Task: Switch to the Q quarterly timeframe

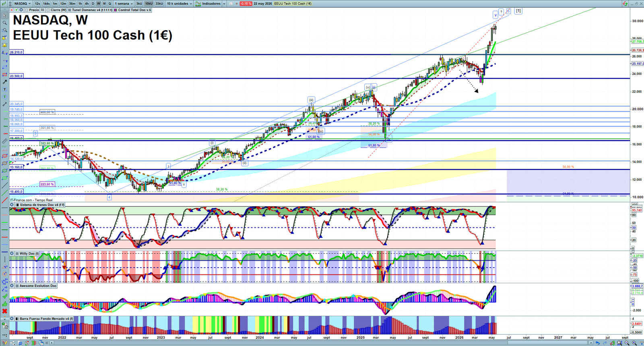Action: click(109, 4)
